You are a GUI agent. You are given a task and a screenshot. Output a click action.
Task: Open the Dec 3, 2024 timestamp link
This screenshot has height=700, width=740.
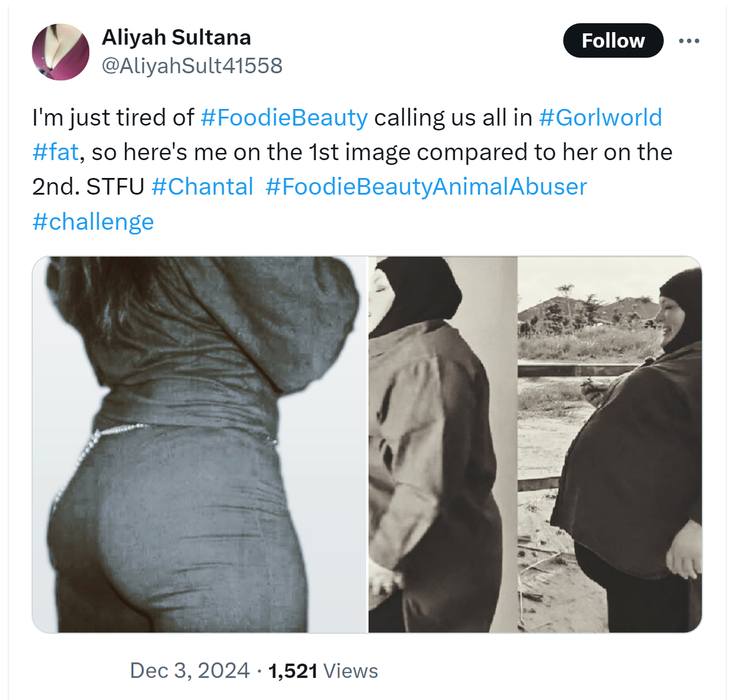click(x=189, y=671)
